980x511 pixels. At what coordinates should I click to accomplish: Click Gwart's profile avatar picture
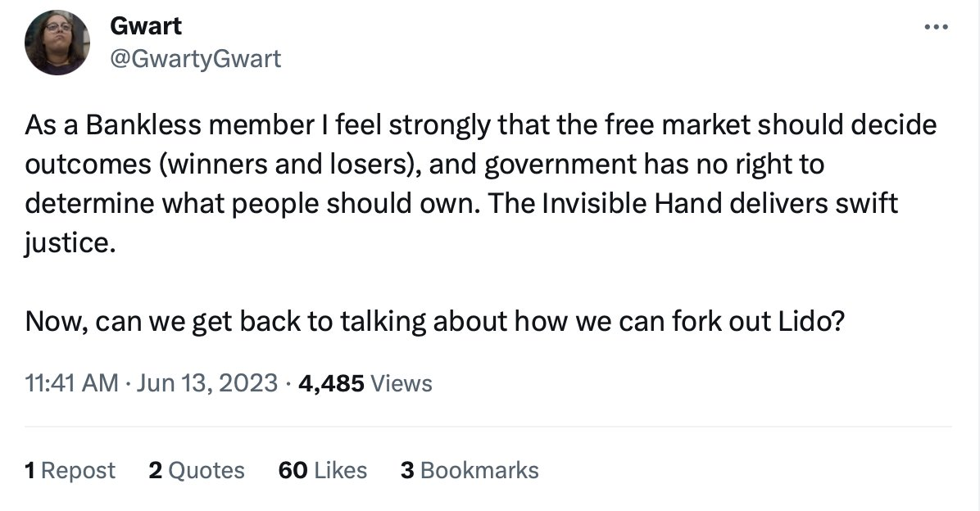point(57,44)
